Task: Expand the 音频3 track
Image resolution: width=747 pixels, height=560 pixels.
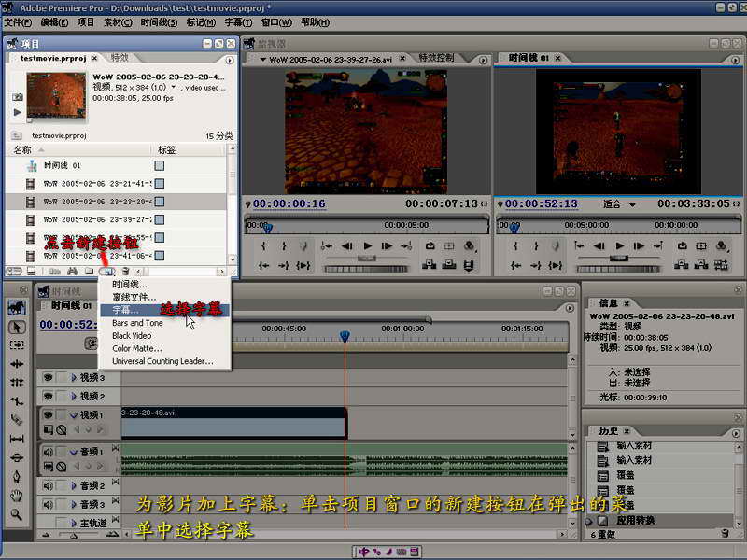Action: (74, 504)
